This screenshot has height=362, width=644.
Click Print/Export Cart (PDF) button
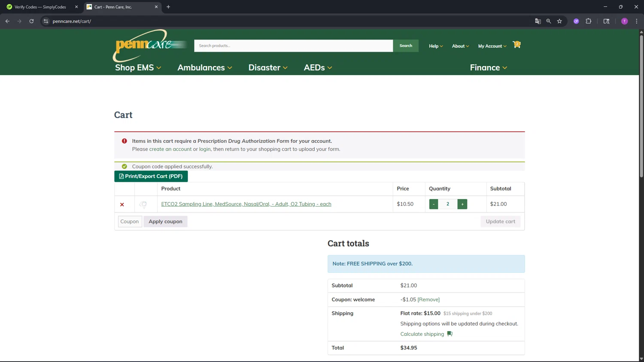pyautogui.click(x=151, y=176)
